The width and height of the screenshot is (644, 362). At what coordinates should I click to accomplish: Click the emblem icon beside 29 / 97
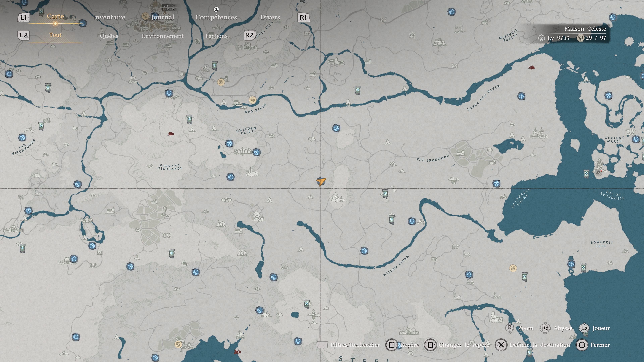pos(580,38)
